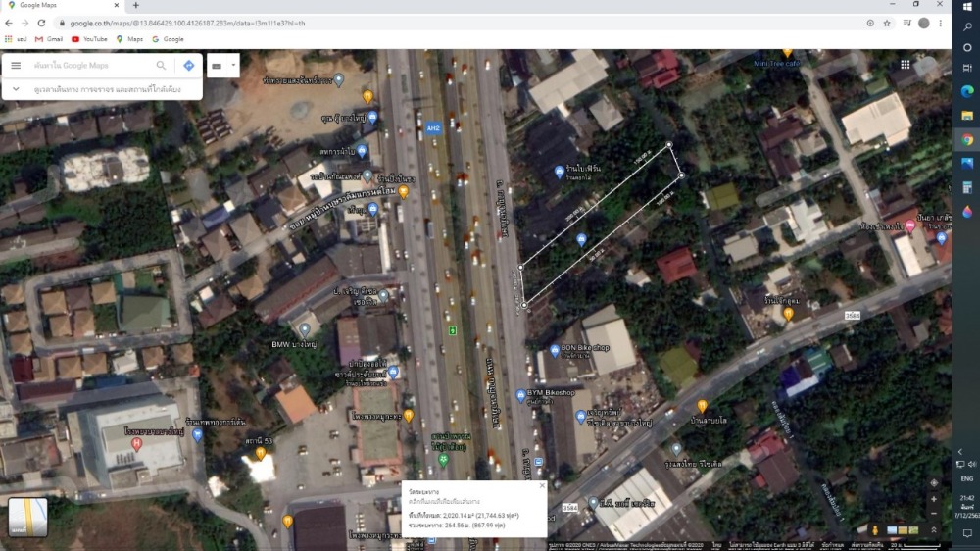Open the YouTube bookmark
Viewport: 980px width, 551px height.
click(x=88, y=39)
